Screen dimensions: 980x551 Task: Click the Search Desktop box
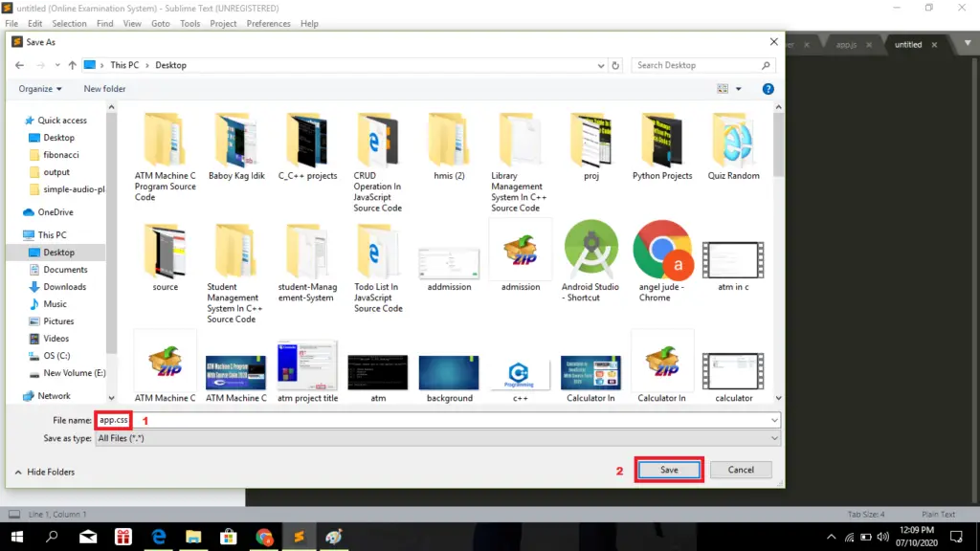(x=697, y=65)
